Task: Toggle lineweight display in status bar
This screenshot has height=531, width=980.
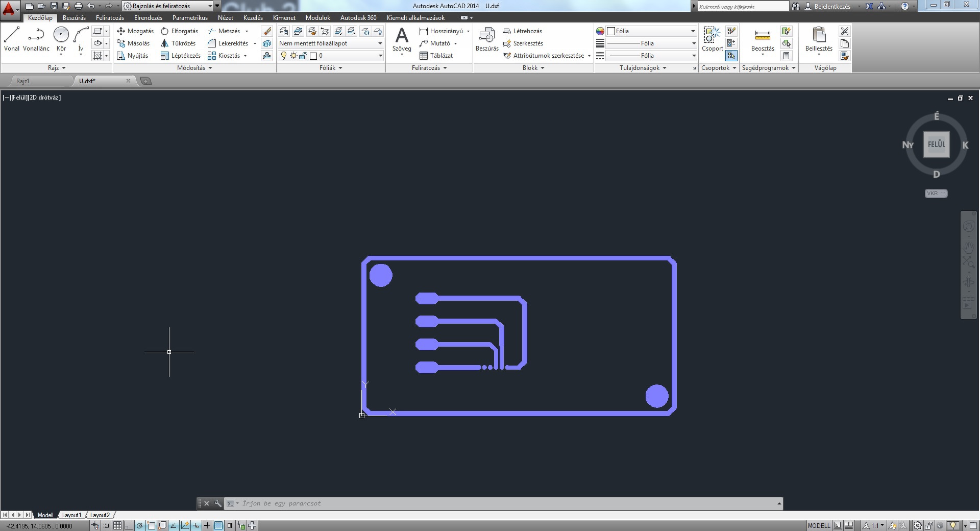Action: click(207, 525)
